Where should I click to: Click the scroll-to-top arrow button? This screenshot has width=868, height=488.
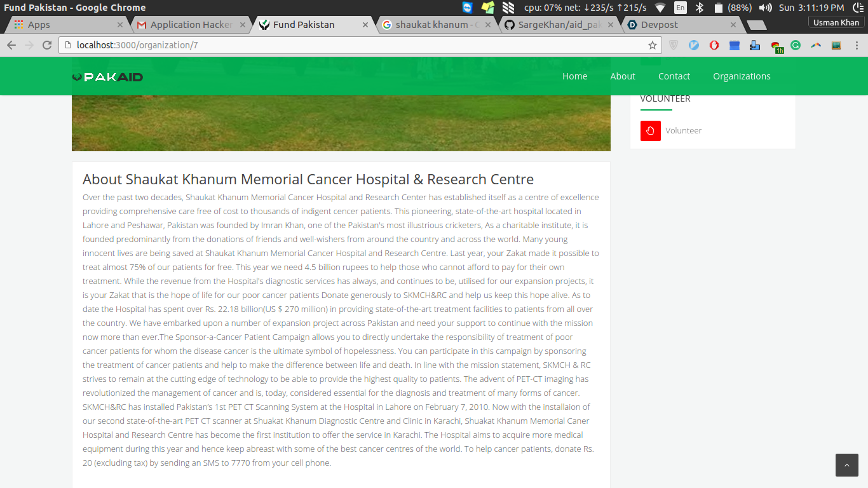pyautogui.click(x=846, y=465)
